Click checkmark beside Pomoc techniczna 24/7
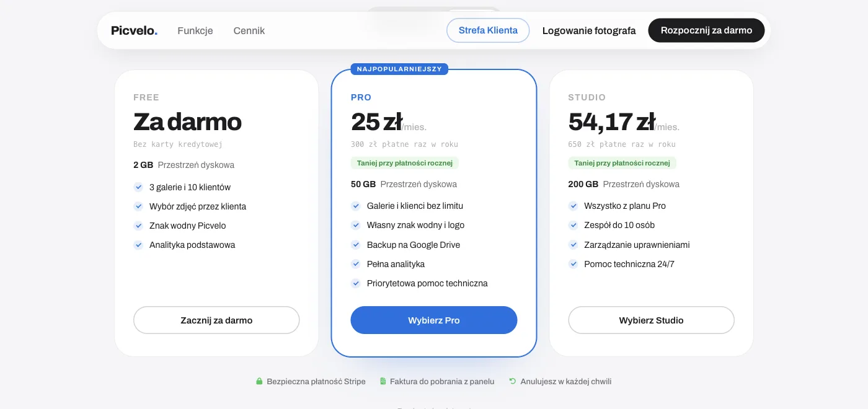Screen dimensions: 868x409 573,264
